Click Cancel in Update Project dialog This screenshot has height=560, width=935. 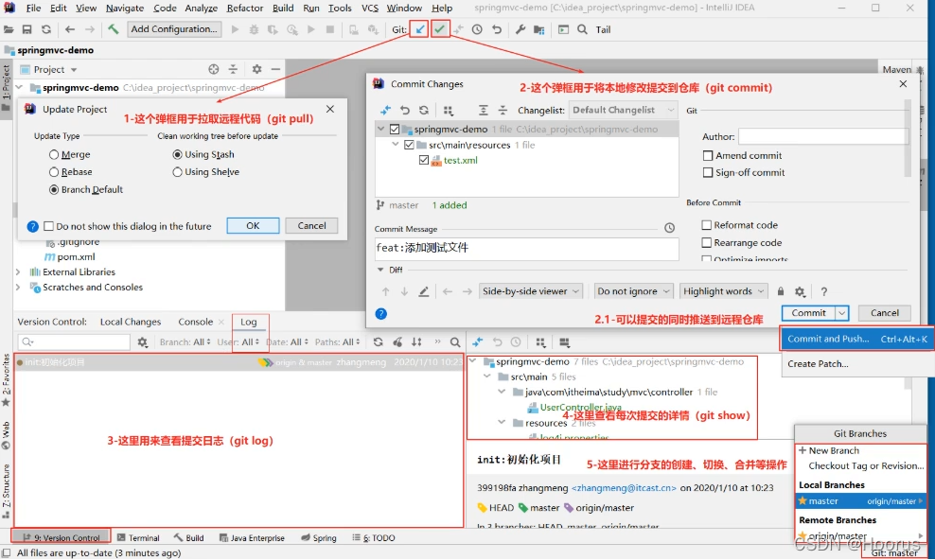click(312, 226)
